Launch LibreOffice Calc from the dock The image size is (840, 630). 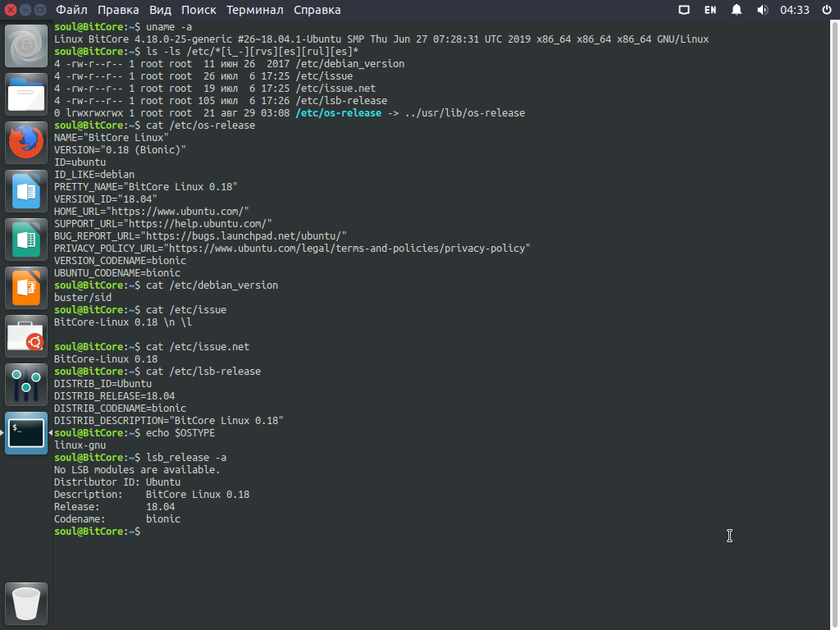coord(25,240)
